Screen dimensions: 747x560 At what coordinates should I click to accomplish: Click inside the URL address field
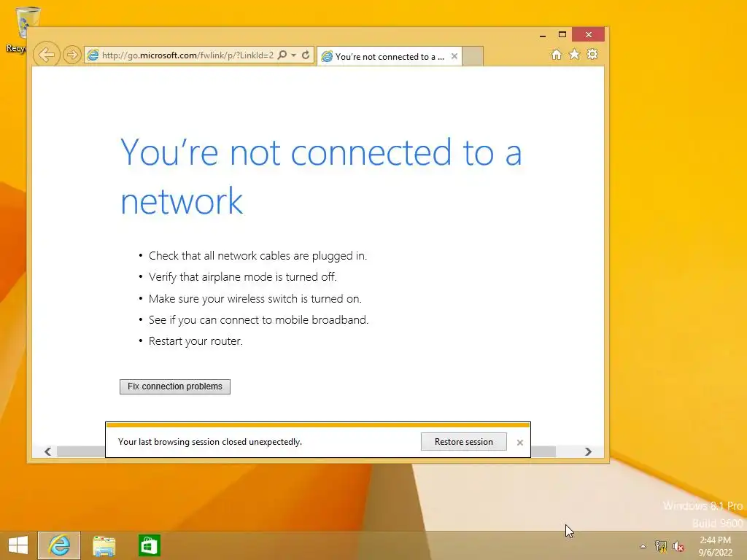point(187,55)
